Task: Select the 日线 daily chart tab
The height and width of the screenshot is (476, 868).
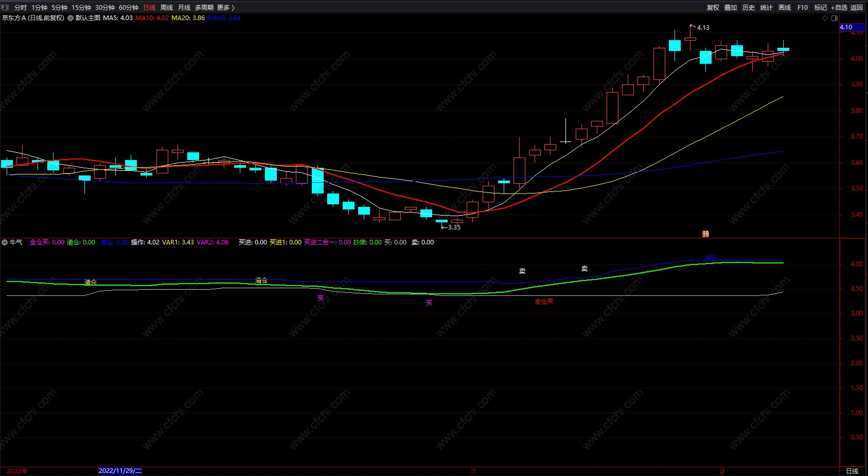Action: click(x=149, y=8)
